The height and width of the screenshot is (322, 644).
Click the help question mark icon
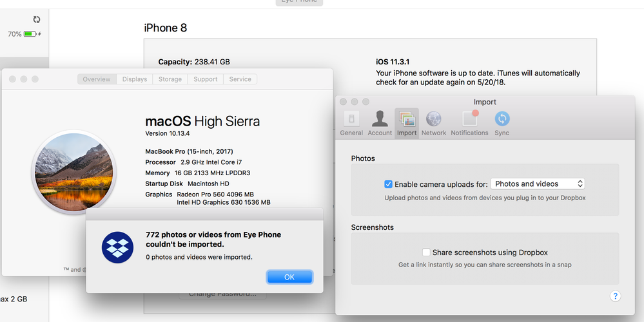click(x=615, y=296)
